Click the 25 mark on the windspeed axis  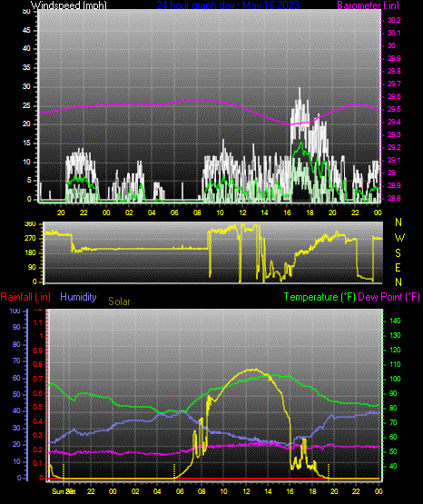(26, 105)
